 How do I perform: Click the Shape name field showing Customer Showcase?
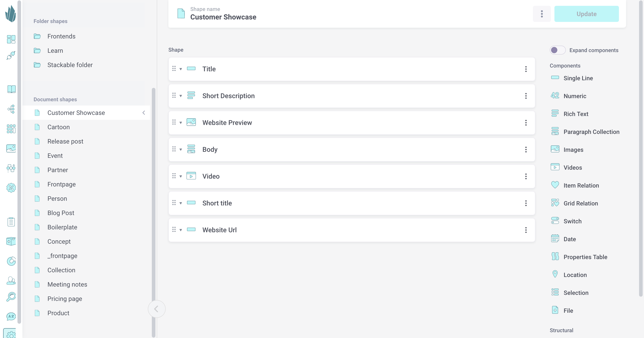click(x=223, y=17)
